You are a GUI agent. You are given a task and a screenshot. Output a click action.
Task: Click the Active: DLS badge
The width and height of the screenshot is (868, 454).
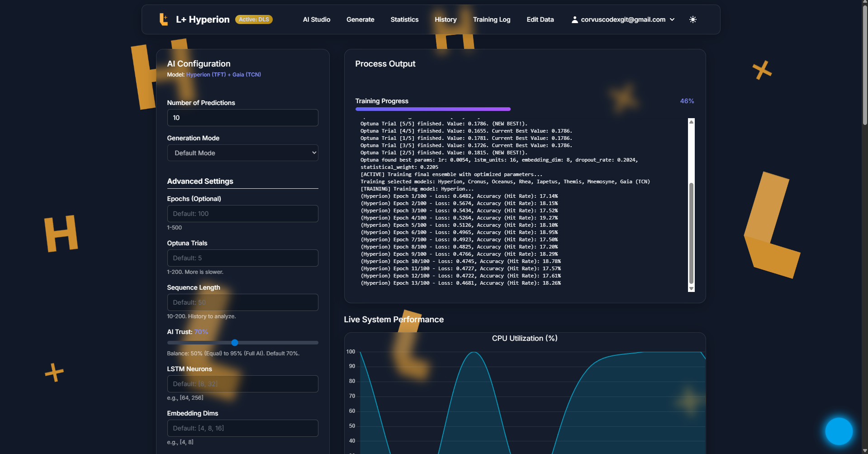tap(253, 19)
